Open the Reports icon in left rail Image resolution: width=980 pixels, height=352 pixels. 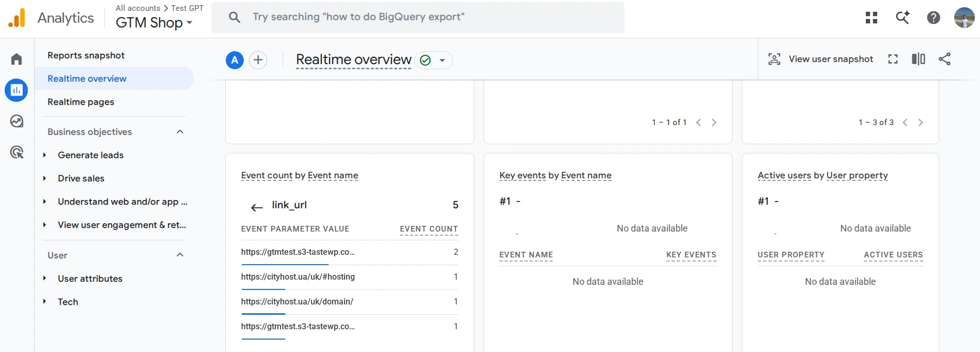coord(17,90)
